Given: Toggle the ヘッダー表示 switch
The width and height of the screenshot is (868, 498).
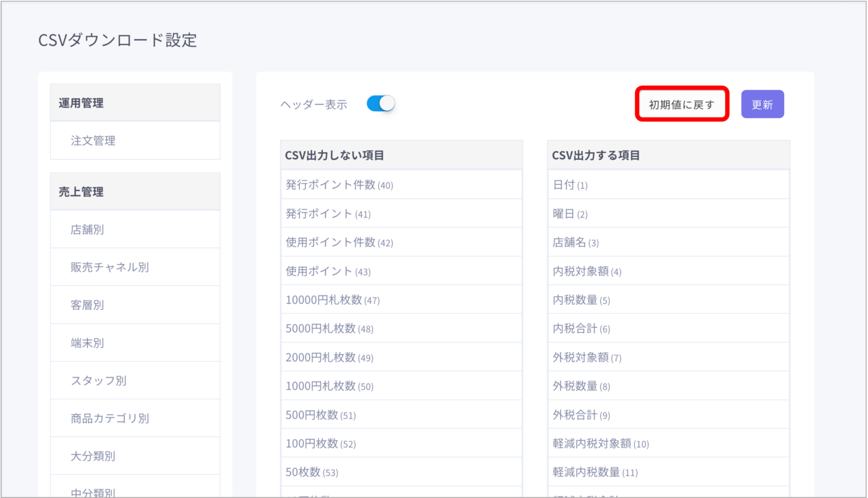Looking at the screenshot, I should pyautogui.click(x=380, y=103).
